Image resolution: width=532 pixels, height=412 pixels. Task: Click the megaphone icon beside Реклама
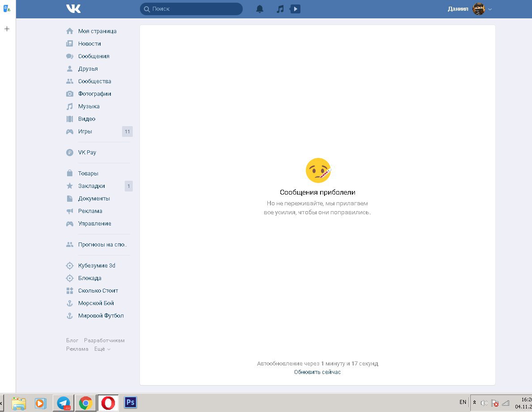coord(70,211)
